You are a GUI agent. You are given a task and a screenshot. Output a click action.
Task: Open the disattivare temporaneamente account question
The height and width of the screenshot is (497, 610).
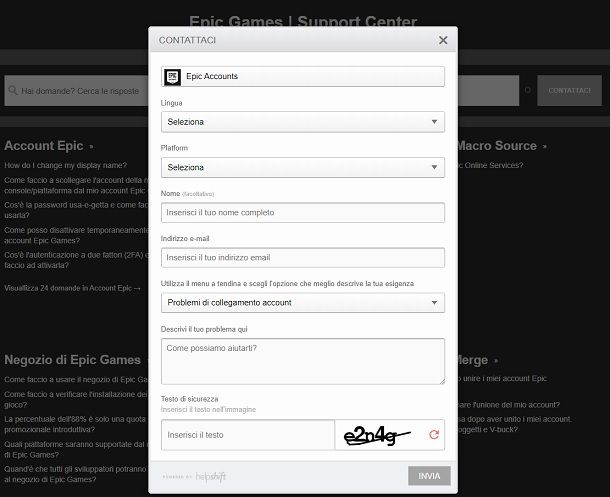[x=76, y=235]
